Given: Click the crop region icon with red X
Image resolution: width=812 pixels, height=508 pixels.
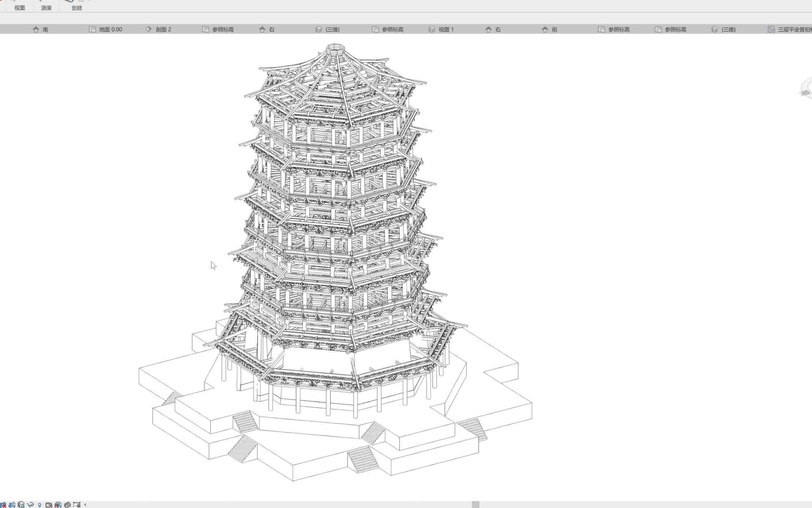Looking at the screenshot, I should [3, 505].
